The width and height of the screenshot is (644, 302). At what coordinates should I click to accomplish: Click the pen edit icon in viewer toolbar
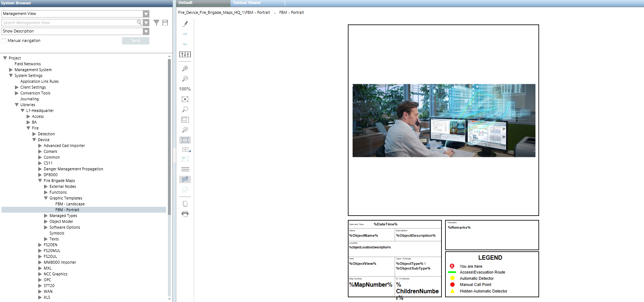pos(185,24)
